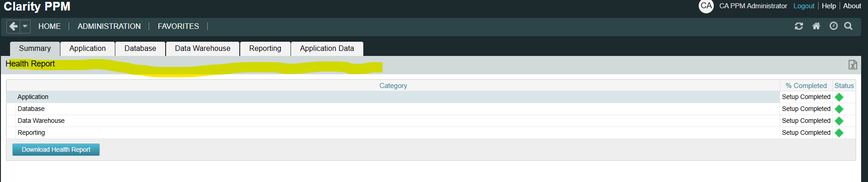Go to home page via house icon
The image size is (868, 182).
tap(816, 26)
